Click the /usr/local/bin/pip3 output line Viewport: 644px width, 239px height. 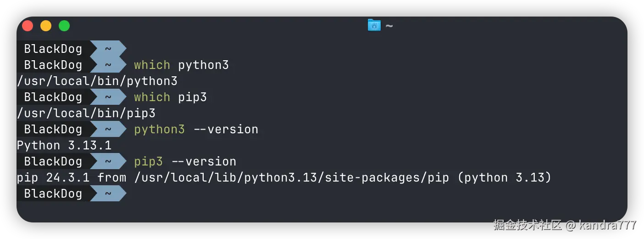click(86, 113)
